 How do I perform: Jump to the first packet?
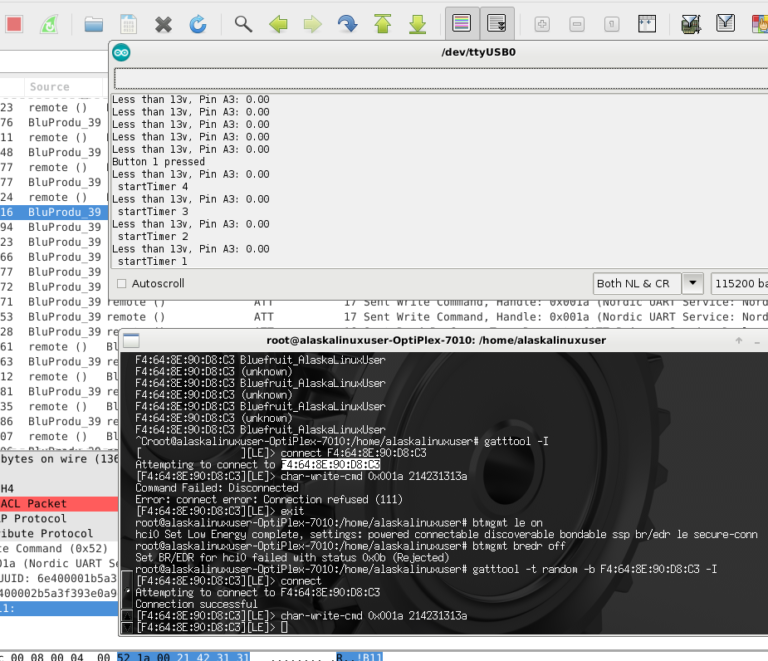pyautogui.click(x=382, y=23)
